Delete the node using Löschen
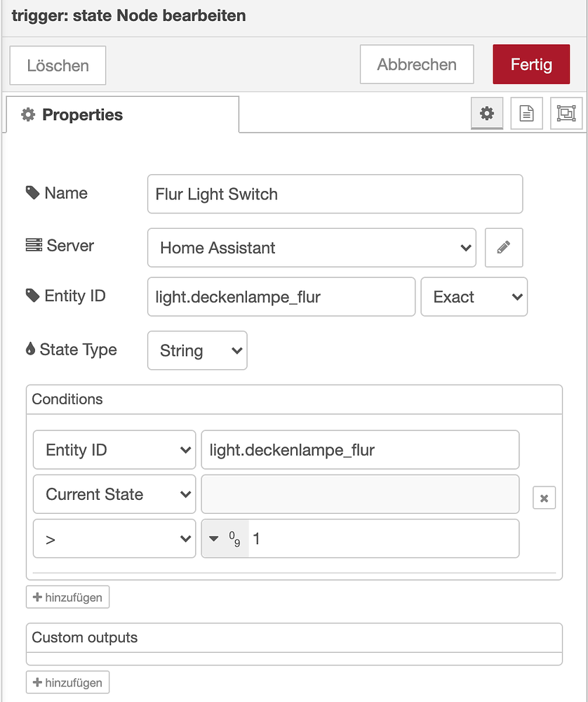 (57, 65)
